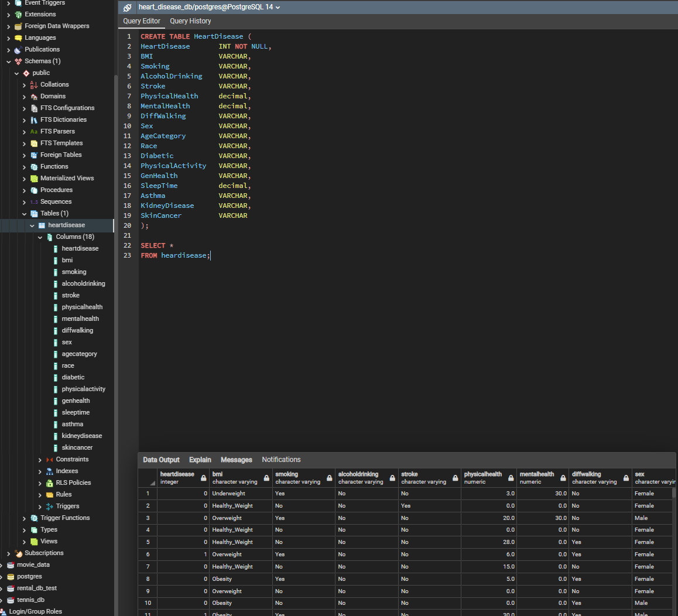Click the Trigger Functions icon
This screenshot has width=678, height=616.
coord(34,518)
